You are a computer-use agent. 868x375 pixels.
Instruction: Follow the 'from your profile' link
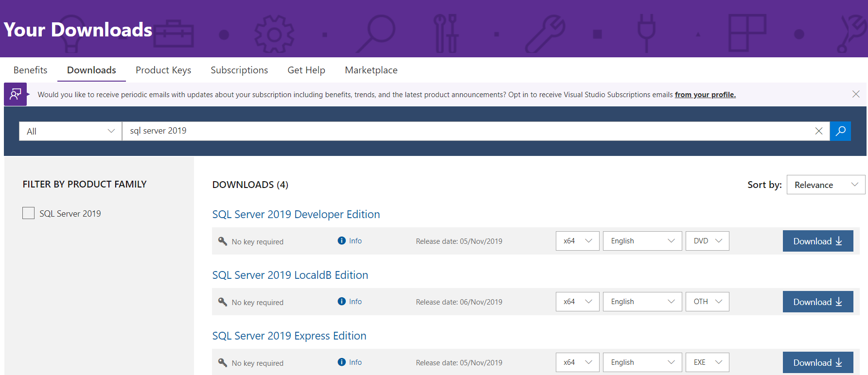coord(705,95)
